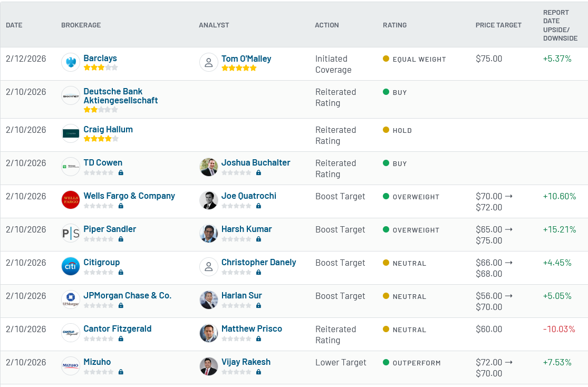Open analyst Tom O'Malley's profile
The image size is (588, 387).
click(x=246, y=59)
